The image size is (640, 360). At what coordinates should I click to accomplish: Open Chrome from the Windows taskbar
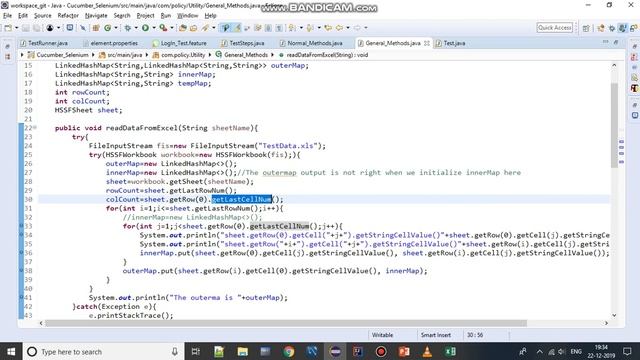(289, 351)
